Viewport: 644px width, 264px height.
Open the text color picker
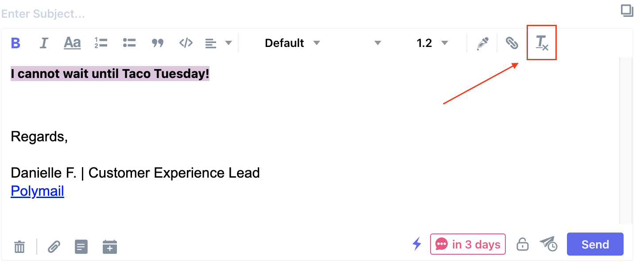[x=482, y=43]
